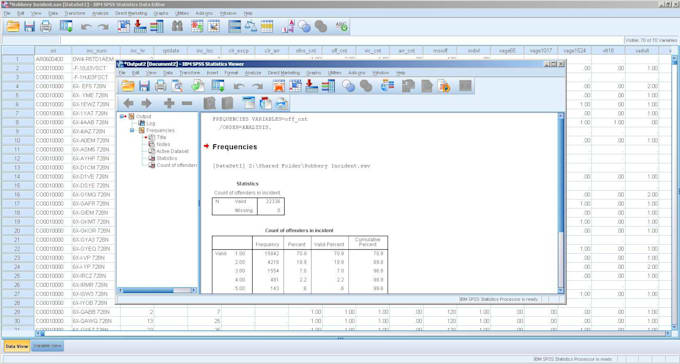This screenshot has height=364, width=680.
Task: Click the Viewer vertical scrollbar down arrow
Action: (x=560, y=290)
